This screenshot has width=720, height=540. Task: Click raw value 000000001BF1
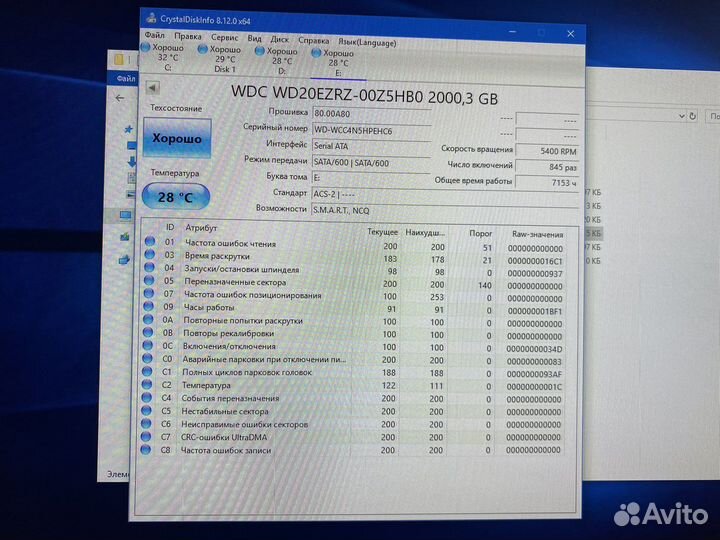coord(535,311)
